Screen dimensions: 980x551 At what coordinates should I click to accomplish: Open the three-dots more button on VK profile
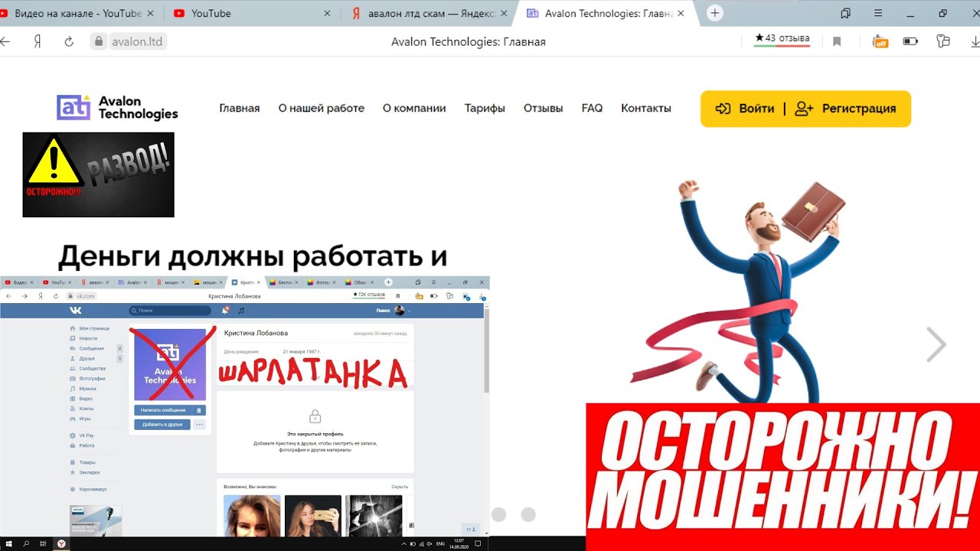[199, 424]
